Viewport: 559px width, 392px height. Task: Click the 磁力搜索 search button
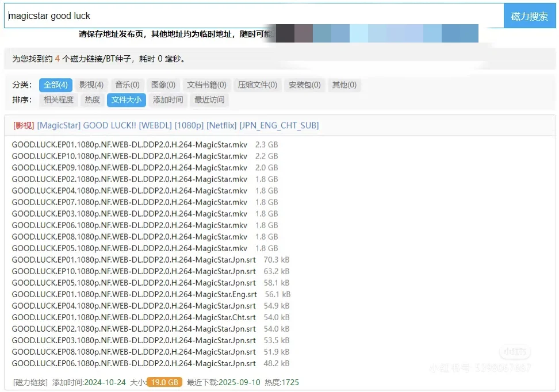click(x=529, y=16)
